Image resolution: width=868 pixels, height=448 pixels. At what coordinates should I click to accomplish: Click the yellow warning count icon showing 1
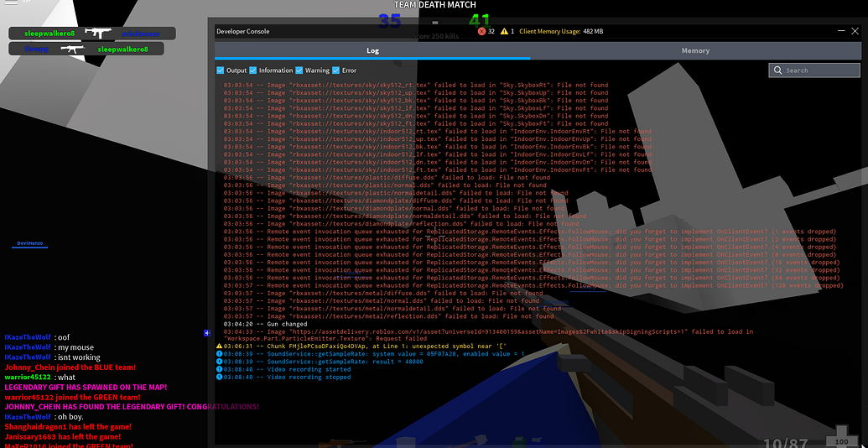point(504,32)
